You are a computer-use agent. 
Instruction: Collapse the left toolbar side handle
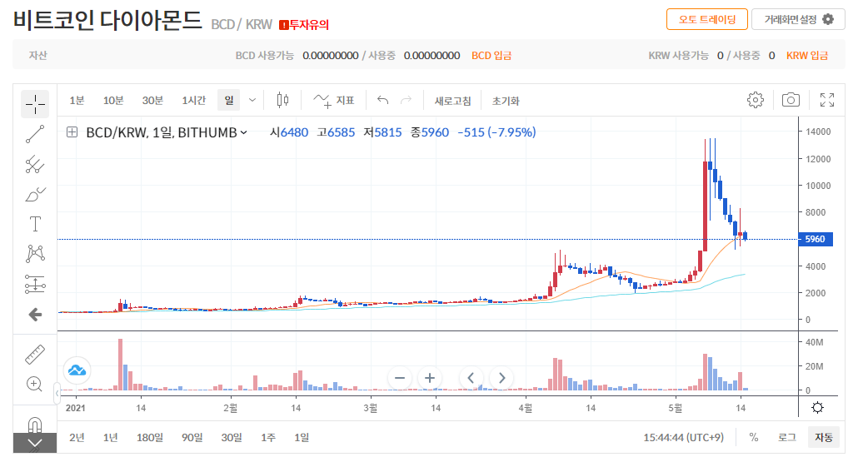coord(57,393)
